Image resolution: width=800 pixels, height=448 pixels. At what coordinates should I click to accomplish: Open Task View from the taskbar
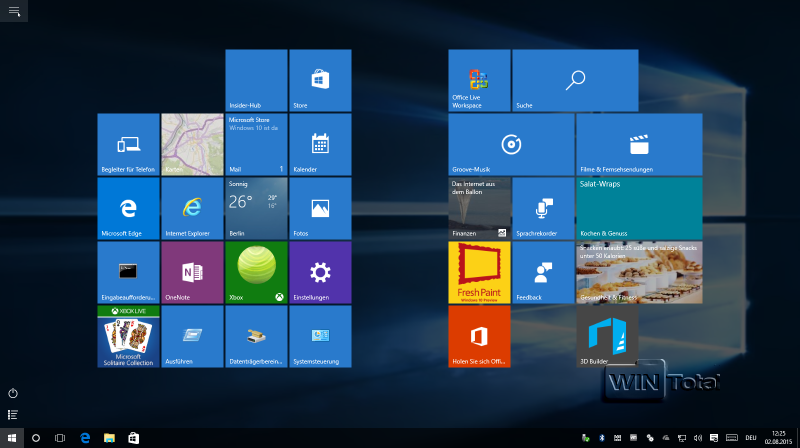[x=60, y=438]
